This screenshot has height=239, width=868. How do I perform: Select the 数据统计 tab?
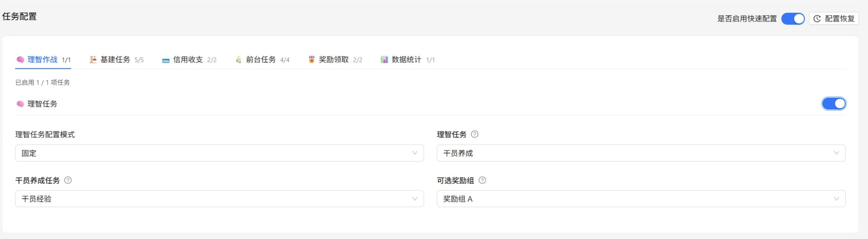point(408,60)
